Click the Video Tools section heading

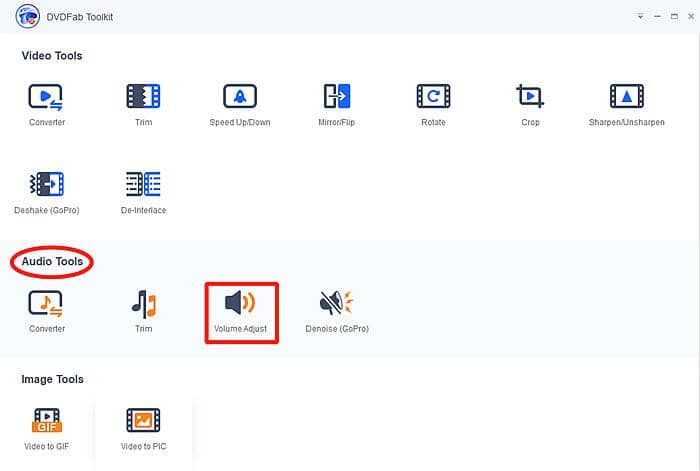(x=52, y=56)
